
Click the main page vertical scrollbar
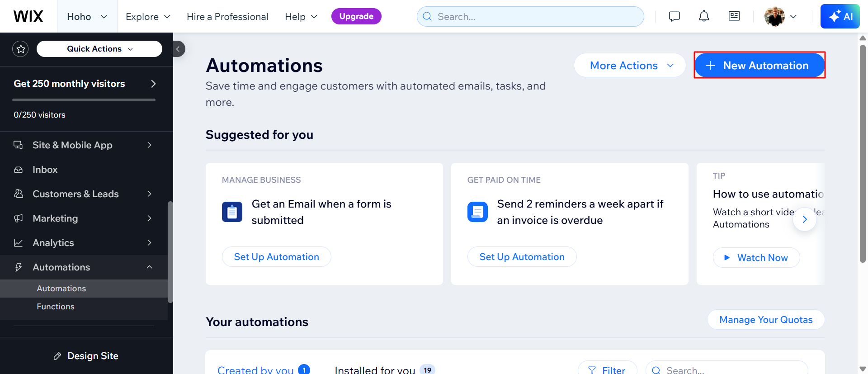coord(863,154)
